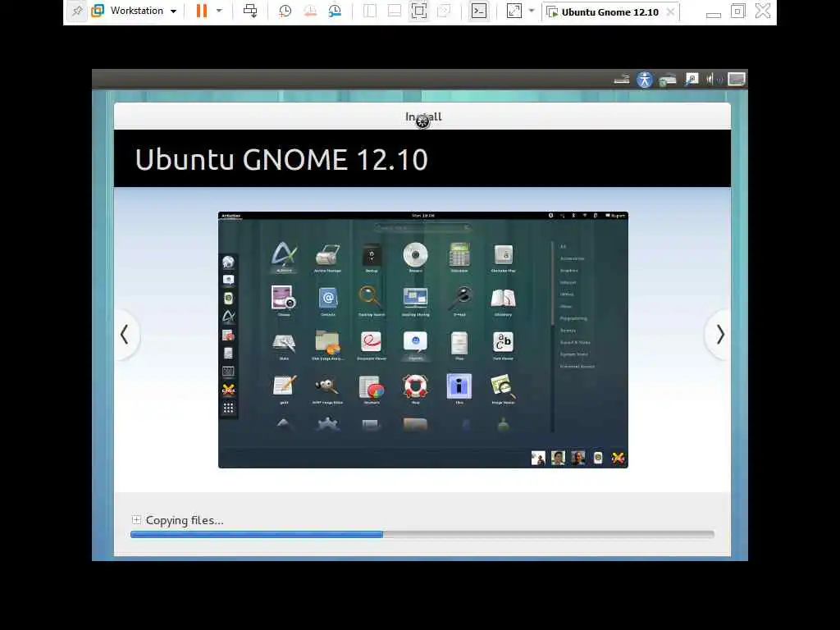Click Send Ctrl+Alt+Del toolbar icon
Screen dimensions: 840x630
pos(250,11)
